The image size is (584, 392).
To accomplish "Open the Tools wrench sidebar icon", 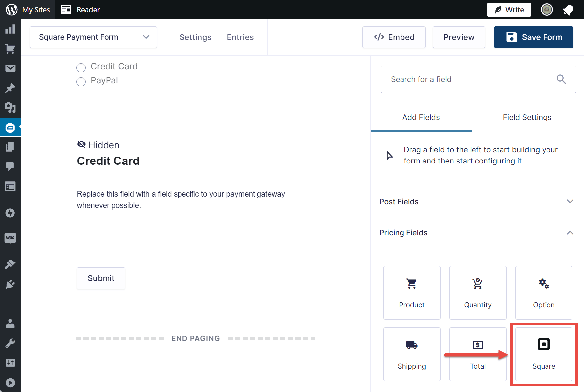I will pyautogui.click(x=10, y=343).
